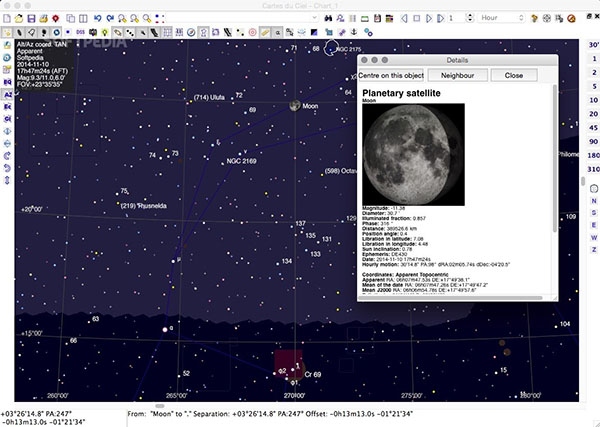Point chart North with N button
The image size is (600, 427).
pyautogui.click(x=594, y=201)
